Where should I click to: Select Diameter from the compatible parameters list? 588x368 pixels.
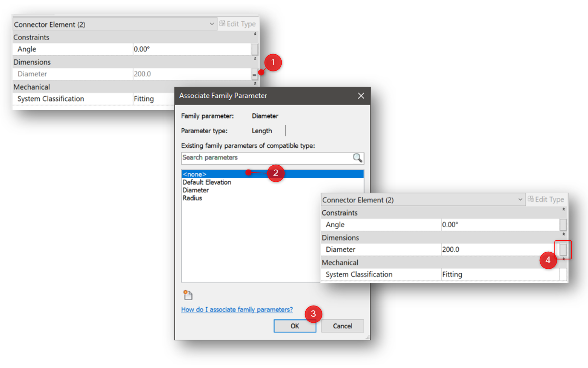coord(195,190)
